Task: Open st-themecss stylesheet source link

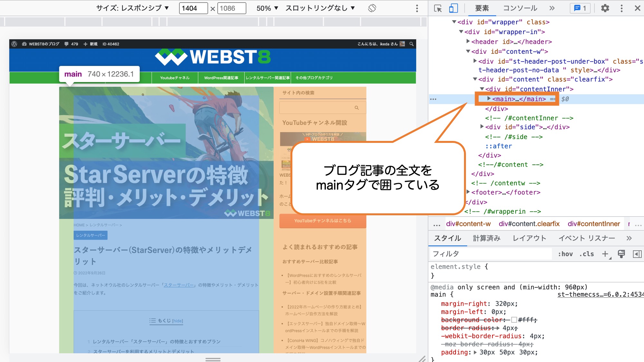Action: pyautogui.click(x=601, y=294)
